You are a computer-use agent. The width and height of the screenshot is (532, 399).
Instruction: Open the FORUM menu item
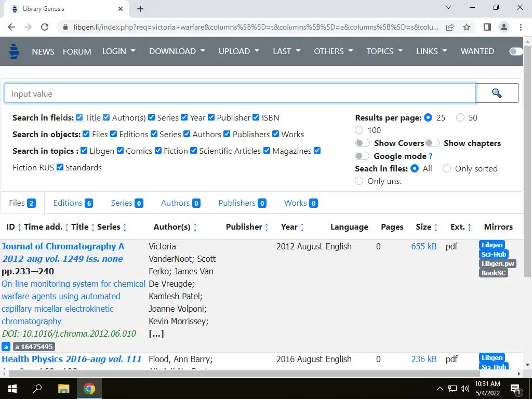click(77, 51)
